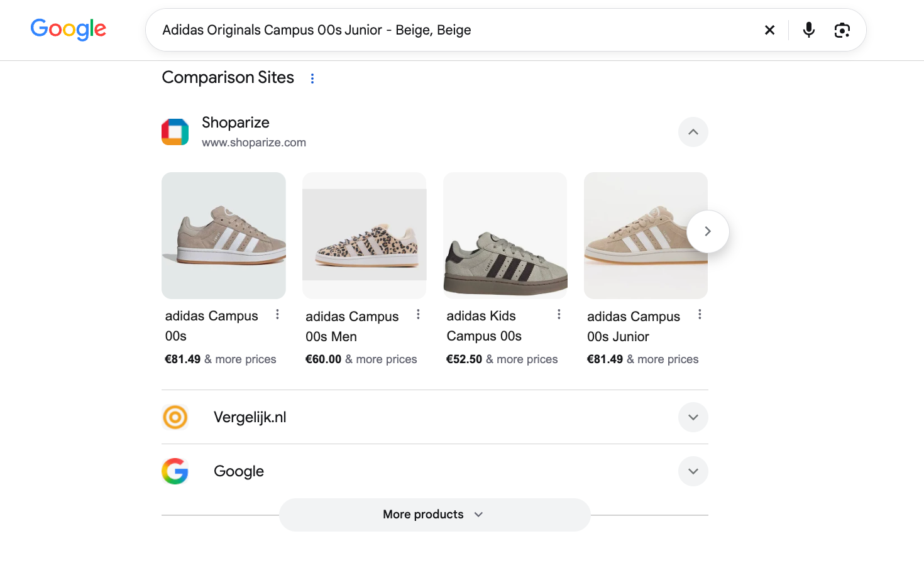Screen dimensions: 924x568
Task: Open options menu for adidas Kids Campus 00s
Action: pyautogui.click(x=559, y=314)
